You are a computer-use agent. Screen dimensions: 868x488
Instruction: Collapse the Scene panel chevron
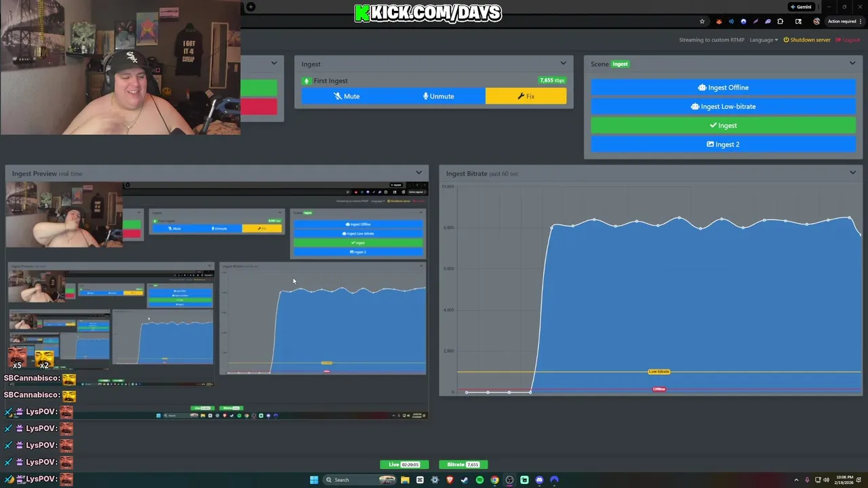[852, 64]
